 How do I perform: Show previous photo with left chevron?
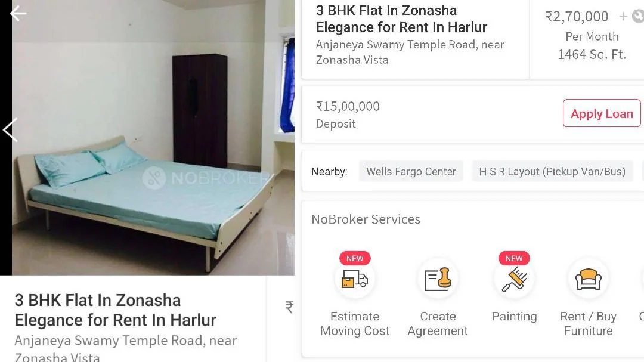[10, 130]
